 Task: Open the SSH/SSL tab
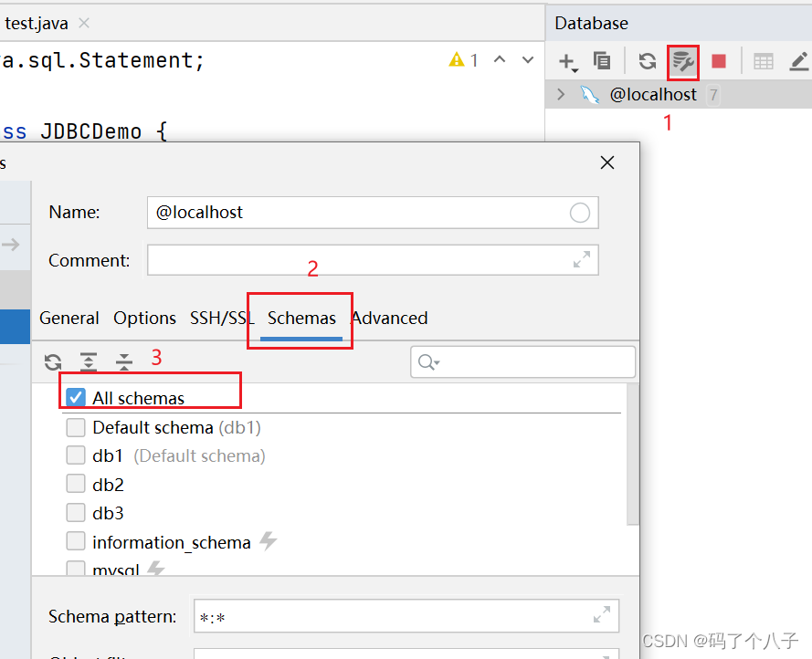point(217,318)
